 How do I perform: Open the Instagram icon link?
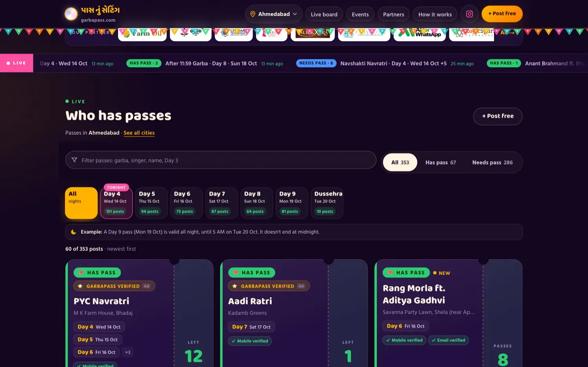469,14
